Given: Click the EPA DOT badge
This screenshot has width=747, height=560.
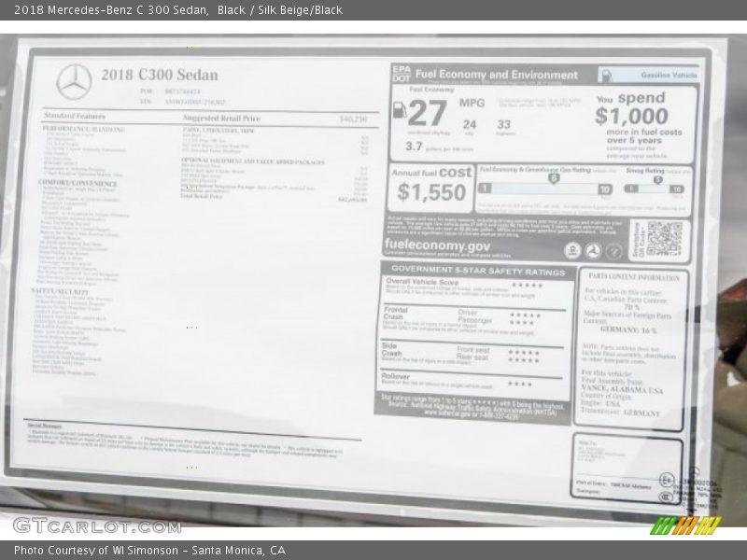Looking at the screenshot, I should (x=402, y=74).
